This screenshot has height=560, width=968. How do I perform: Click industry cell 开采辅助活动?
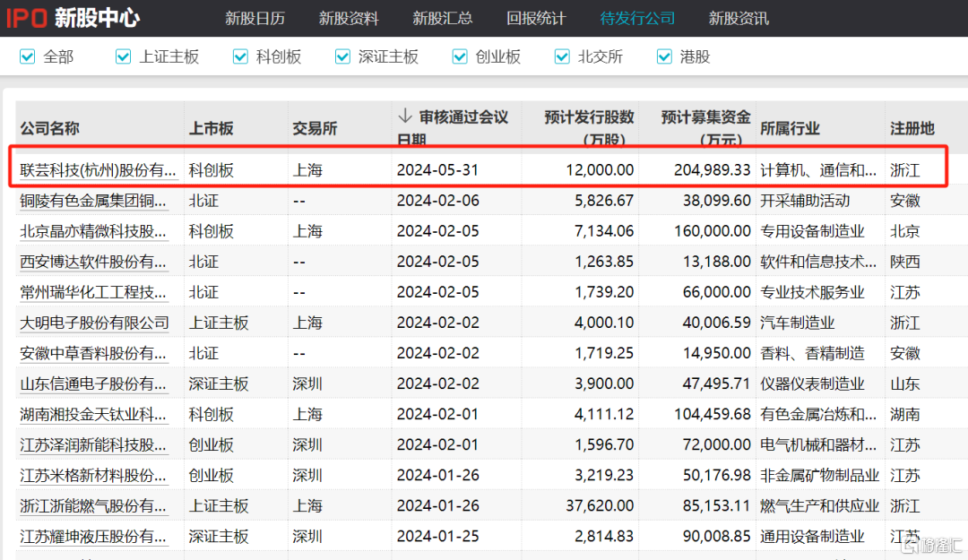805,201
